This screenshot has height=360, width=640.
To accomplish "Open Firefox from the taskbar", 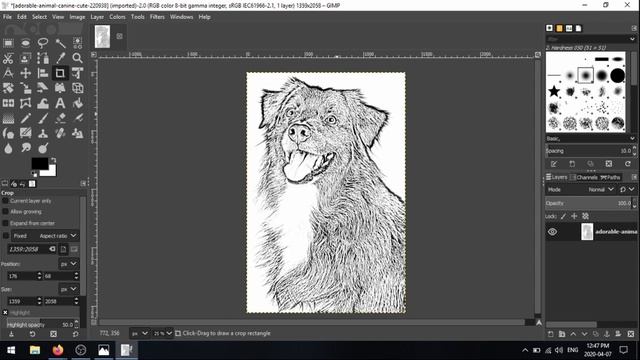I will (x=58, y=350).
